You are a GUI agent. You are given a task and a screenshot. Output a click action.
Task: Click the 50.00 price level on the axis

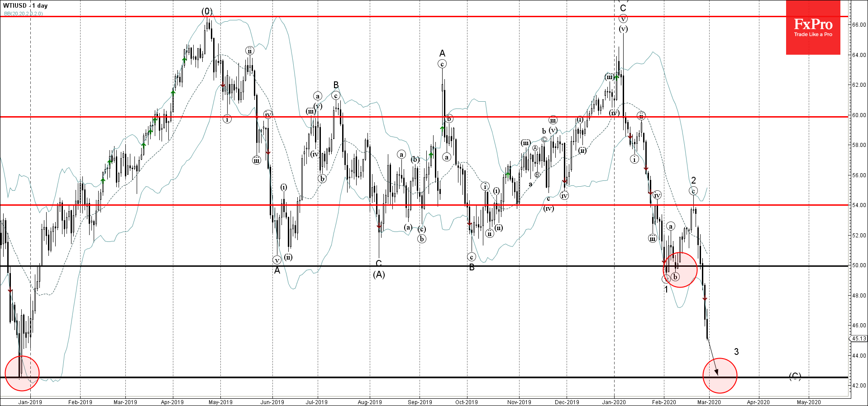859,265
